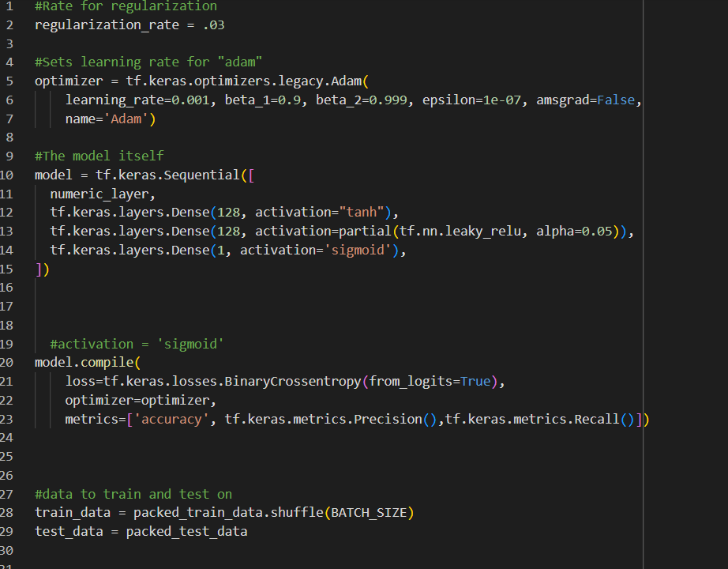Click packed_test_data on line 29
The width and height of the screenshot is (728, 569).
190,531
